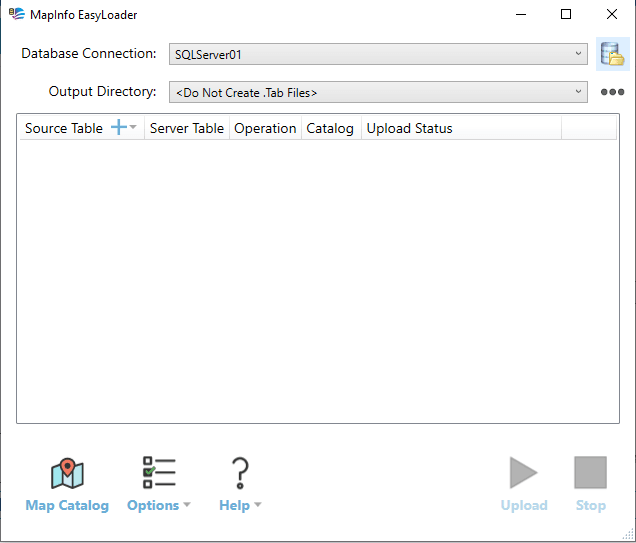Browse output directory with three-dots button

click(x=612, y=92)
